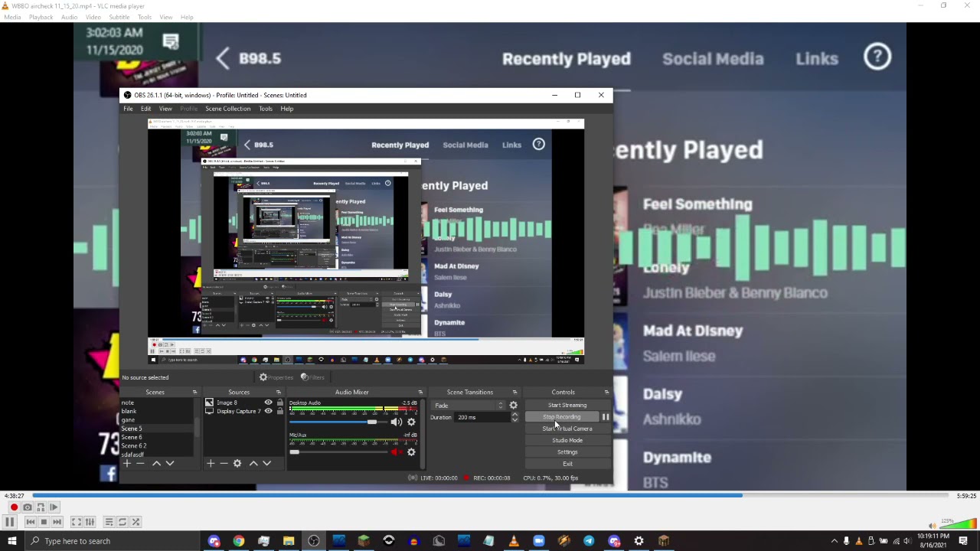The width and height of the screenshot is (980, 551).
Task: Advance VLC frame by frame
Action: click(54, 507)
